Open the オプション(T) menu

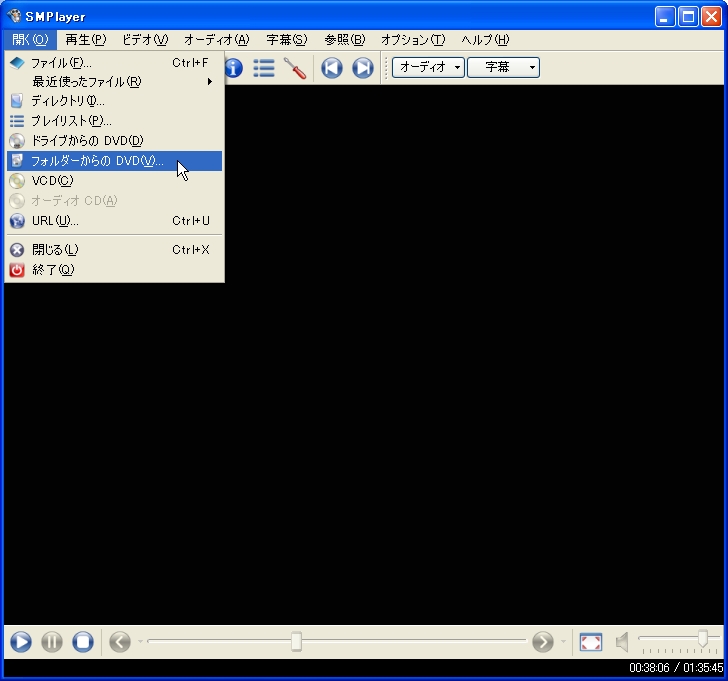(x=413, y=40)
